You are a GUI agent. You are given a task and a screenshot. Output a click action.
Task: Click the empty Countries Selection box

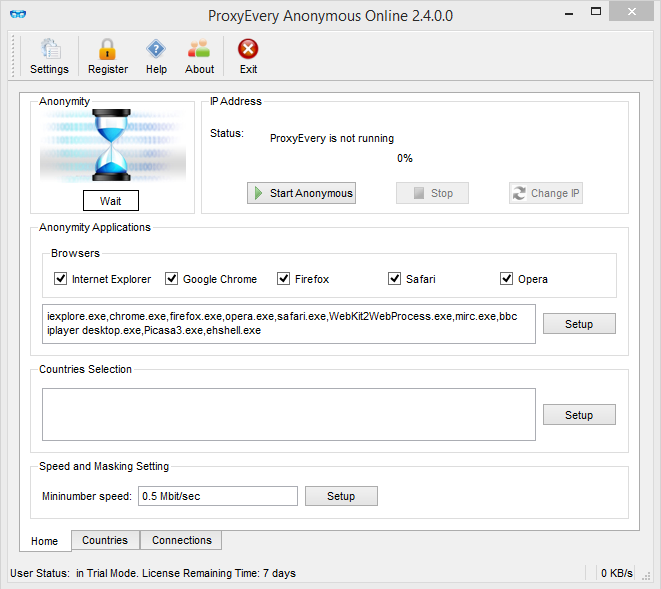point(289,414)
